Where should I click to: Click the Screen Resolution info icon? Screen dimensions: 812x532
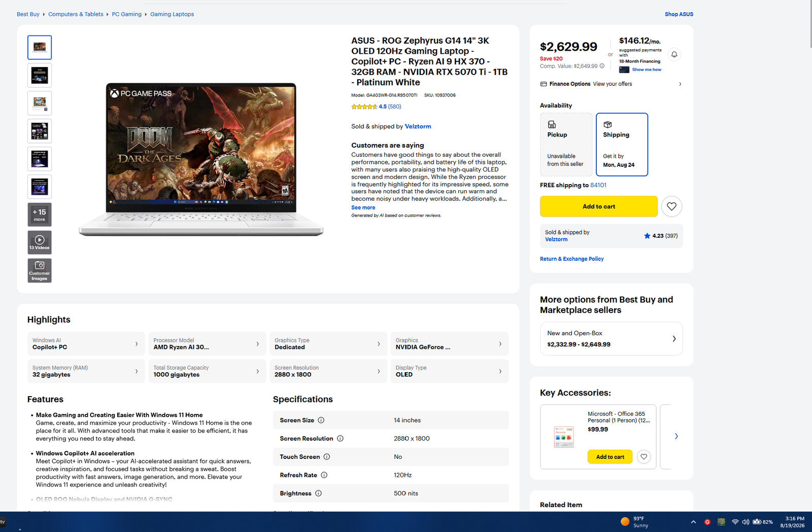pos(340,438)
